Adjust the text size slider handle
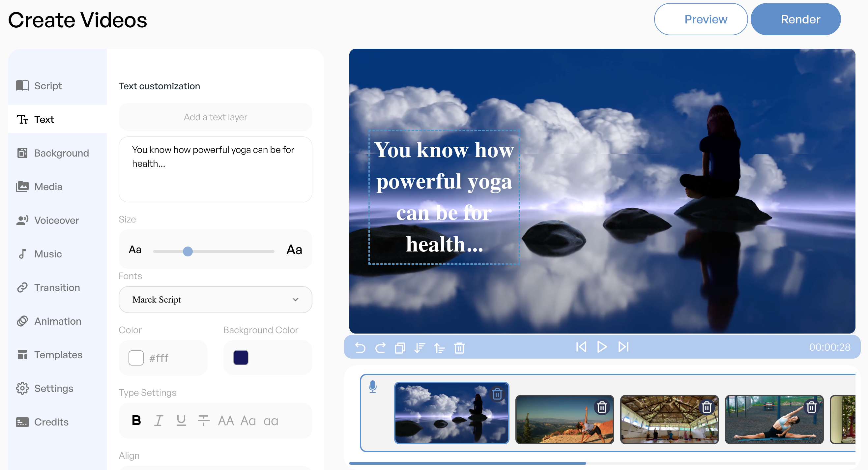The height and width of the screenshot is (470, 868). click(x=188, y=251)
